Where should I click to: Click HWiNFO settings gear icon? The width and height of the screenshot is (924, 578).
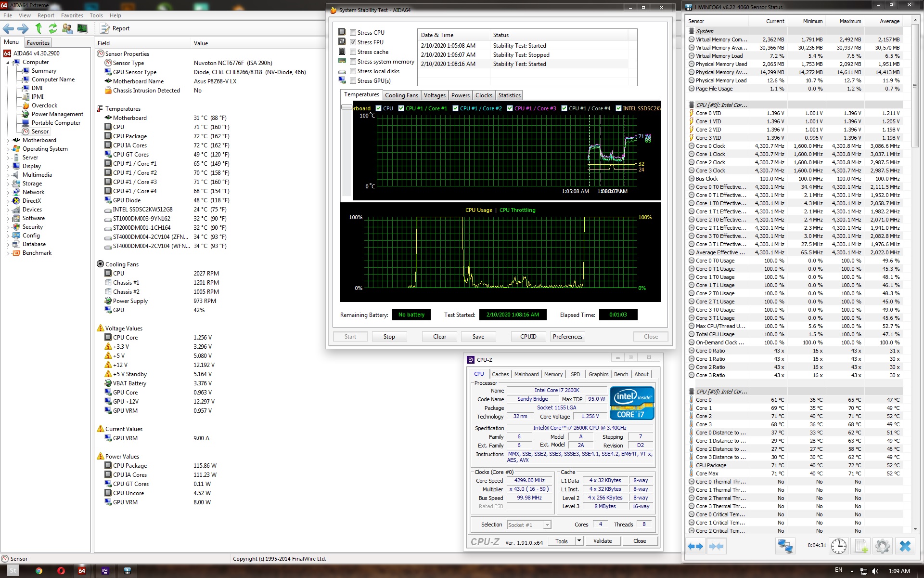pyautogui.click(x=882, y=546)
